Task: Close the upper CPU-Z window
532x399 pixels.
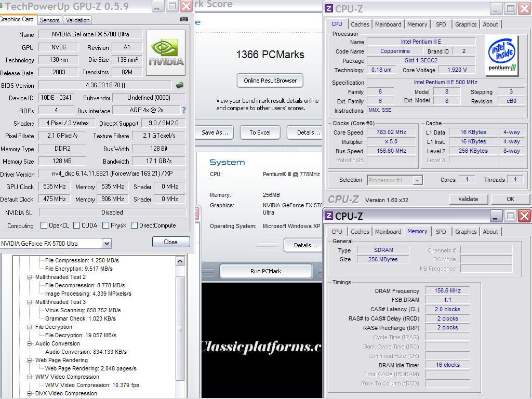Action: pos(524,8)
